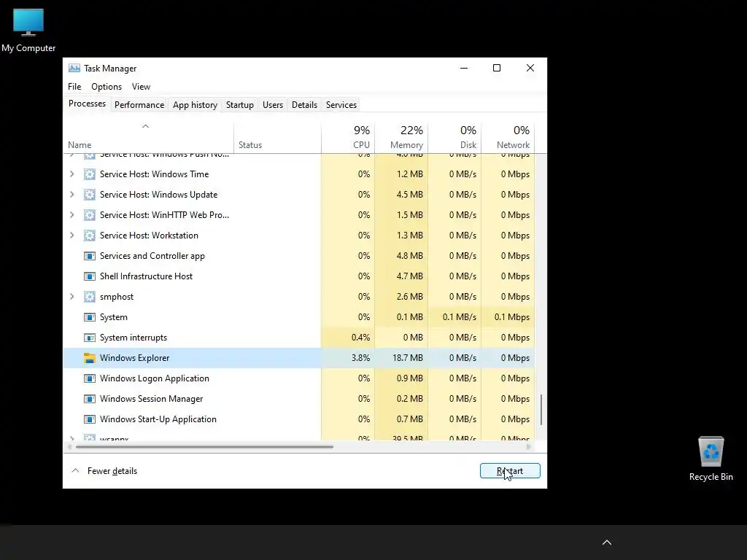Screen dimensions: 747x560
Task: Expand the smphost process group
Action: [72, 297]
